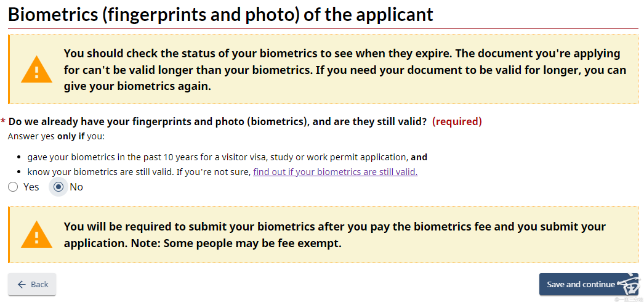Click the Biometrics page heading
The height and width of the screenshot is (302, 644).
220,14
